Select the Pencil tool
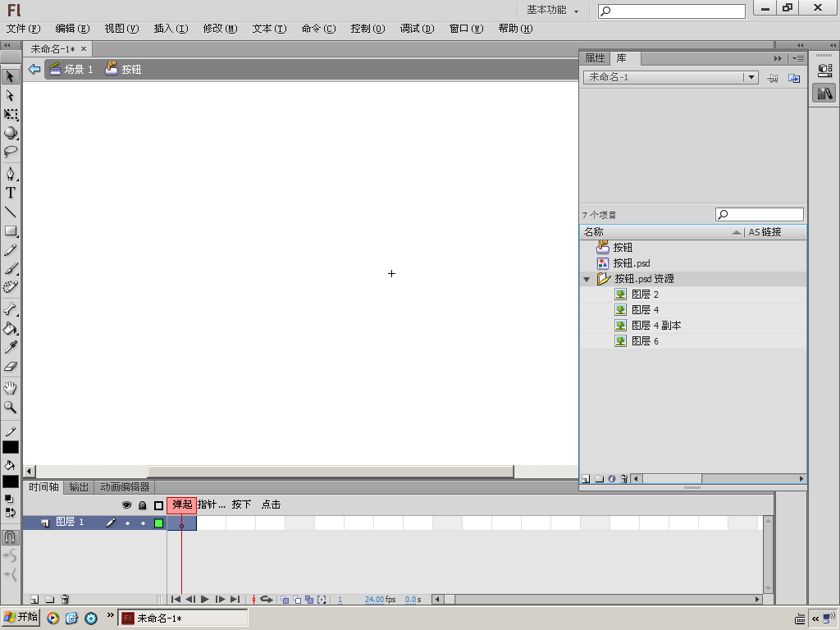The width and height of the screenshot is (840, 630). click(10, 249)
